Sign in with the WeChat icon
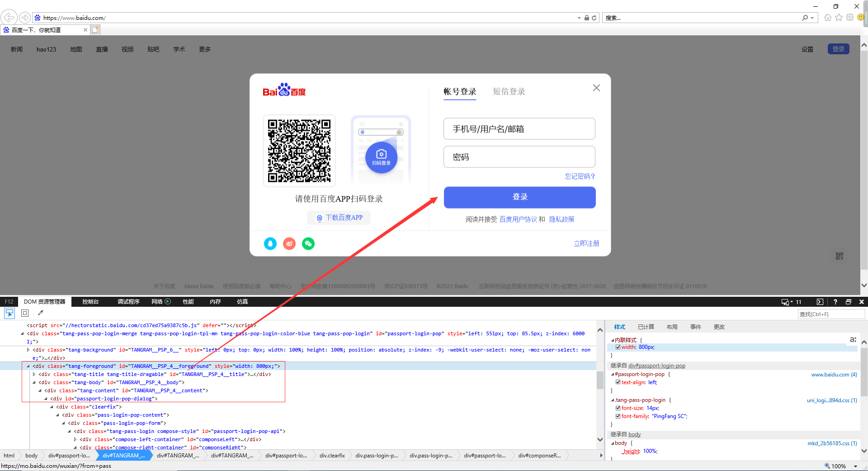Image resolution: width=868 pixels, height=471 pixels. [x=308, y=244]
